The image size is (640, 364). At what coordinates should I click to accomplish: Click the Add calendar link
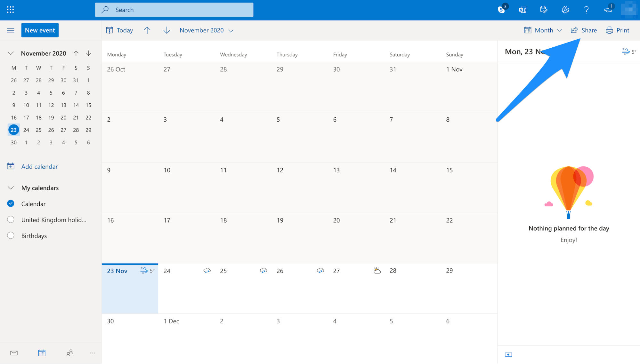[x=39, y=166]
